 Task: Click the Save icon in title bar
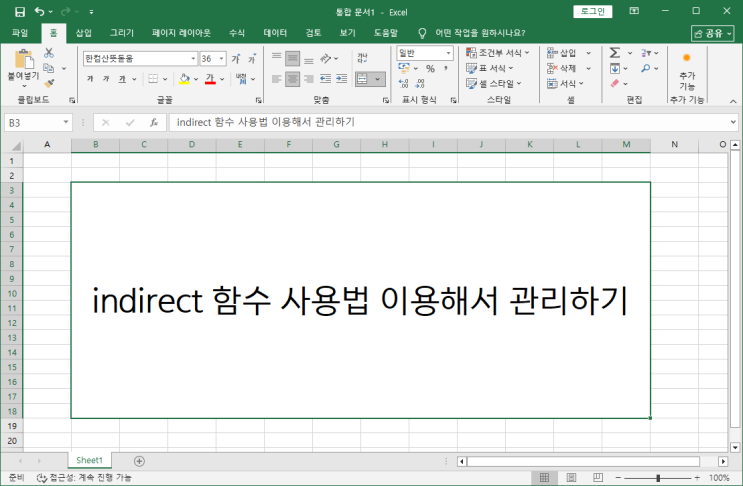coord(19,11)
